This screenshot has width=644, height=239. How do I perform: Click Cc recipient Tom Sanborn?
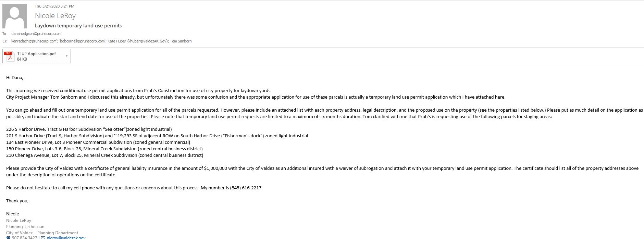coord(181,41)
